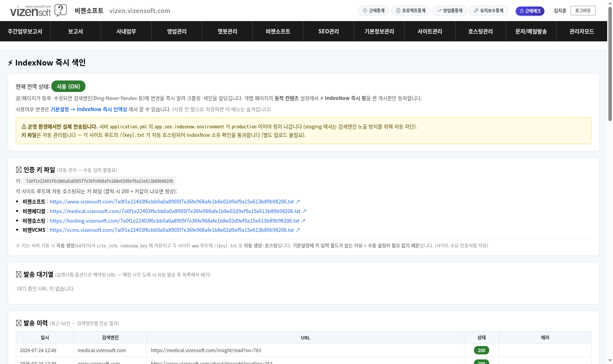Viewport: 613px width, 364px height.
Task: Click the vizensoft logo
Action: 31,11
